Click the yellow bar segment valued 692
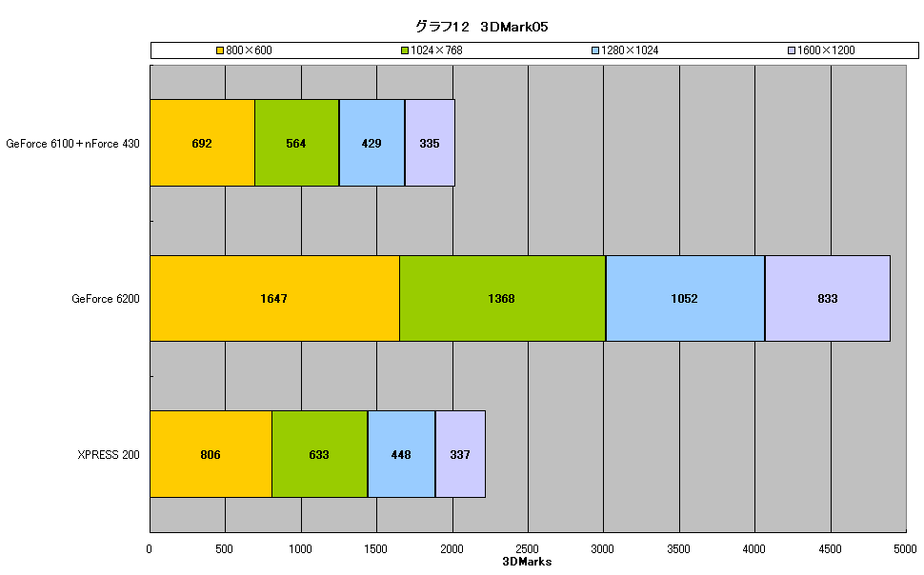This screenshot has height=575, width=924. click(203, 143)
